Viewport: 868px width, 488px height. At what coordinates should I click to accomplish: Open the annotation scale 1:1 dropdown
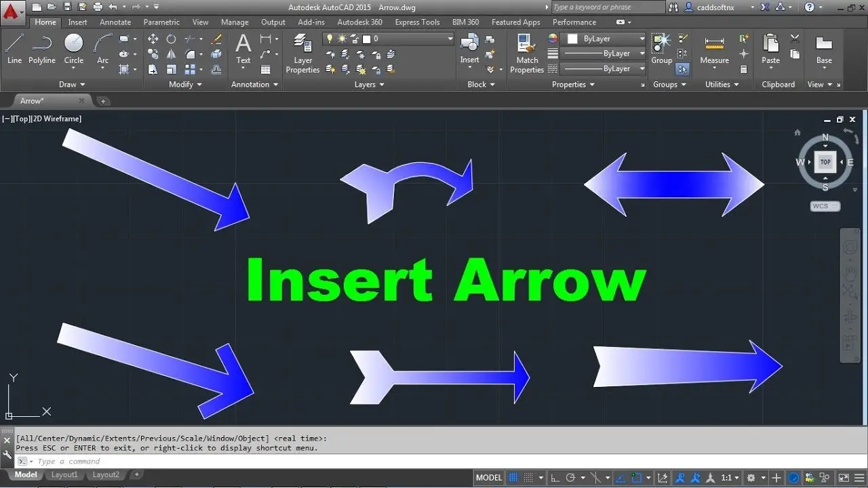point(730,478)
